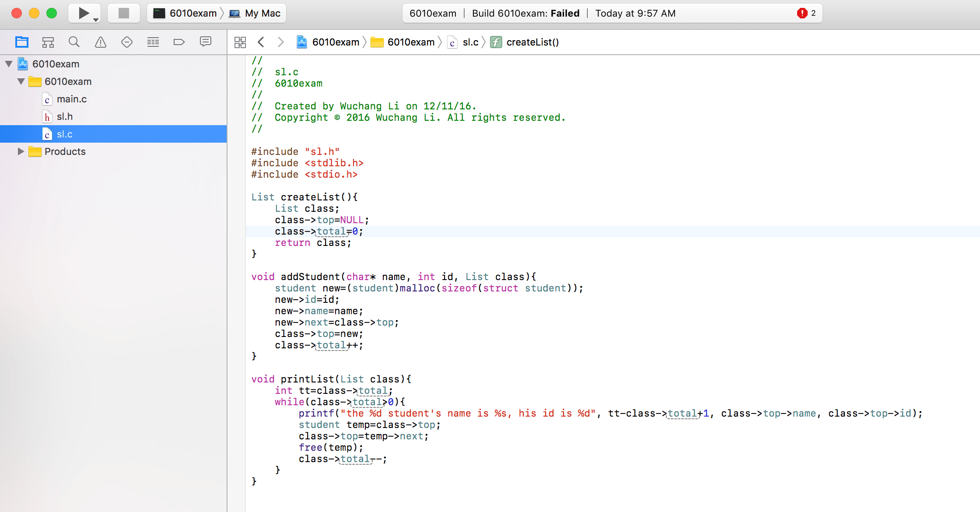This screenshot has height=512, width=980.
Task: Show the Issue navigator
Action: (100, 42)
